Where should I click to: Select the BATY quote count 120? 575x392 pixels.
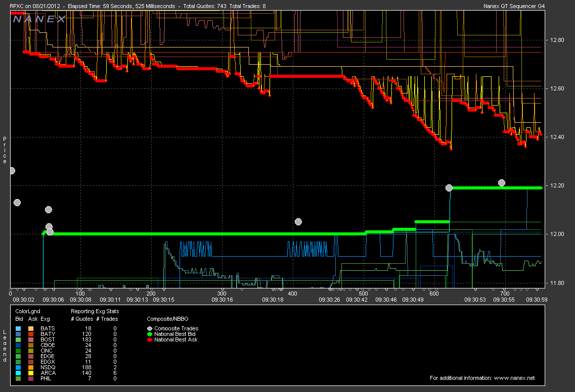tap(86, 334)
